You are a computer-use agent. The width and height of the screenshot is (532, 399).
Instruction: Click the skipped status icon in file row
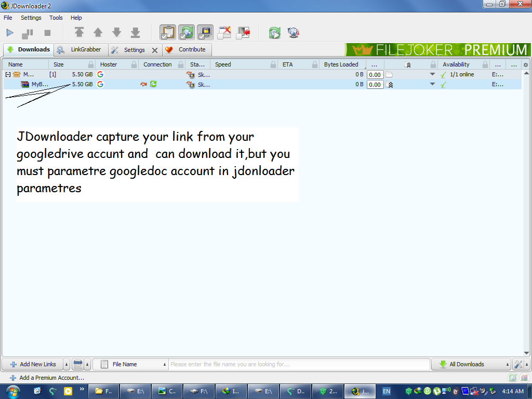pyautogui.click(x=190, y=85)
